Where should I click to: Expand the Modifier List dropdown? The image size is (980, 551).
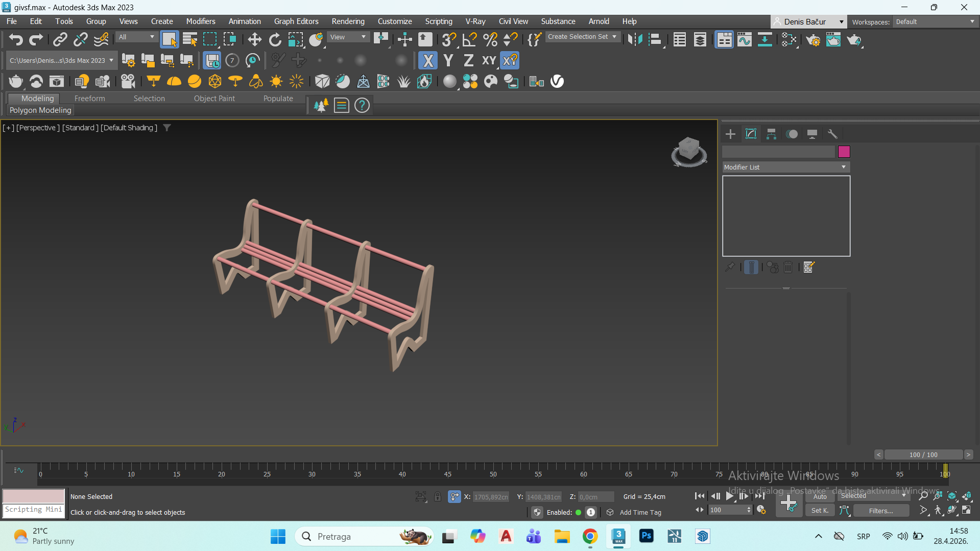coord(785,167)
